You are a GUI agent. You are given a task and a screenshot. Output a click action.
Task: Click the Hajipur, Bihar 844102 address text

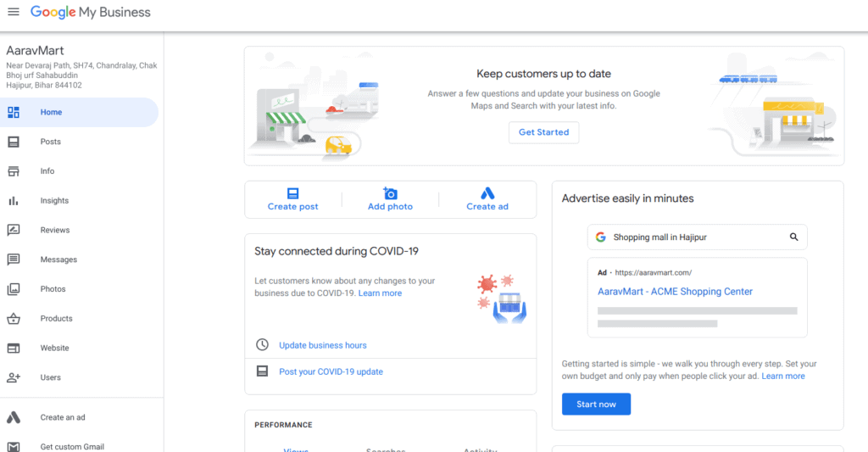click(x=44, y=86)
